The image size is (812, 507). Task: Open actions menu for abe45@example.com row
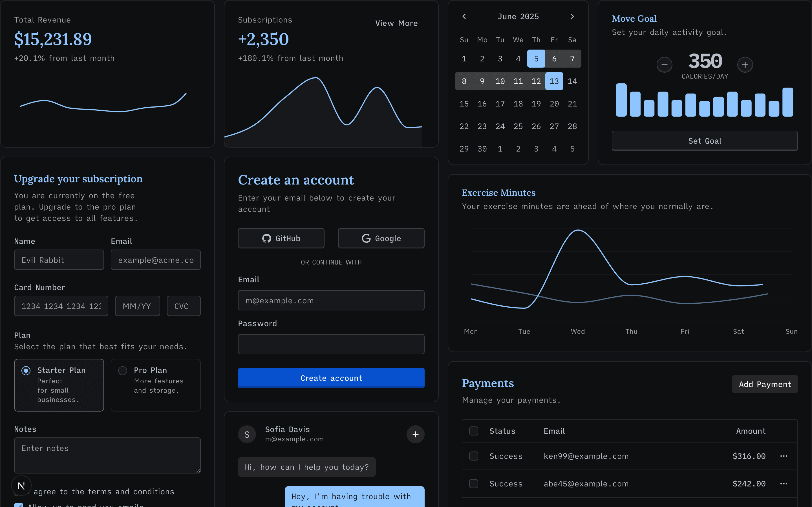784,484
